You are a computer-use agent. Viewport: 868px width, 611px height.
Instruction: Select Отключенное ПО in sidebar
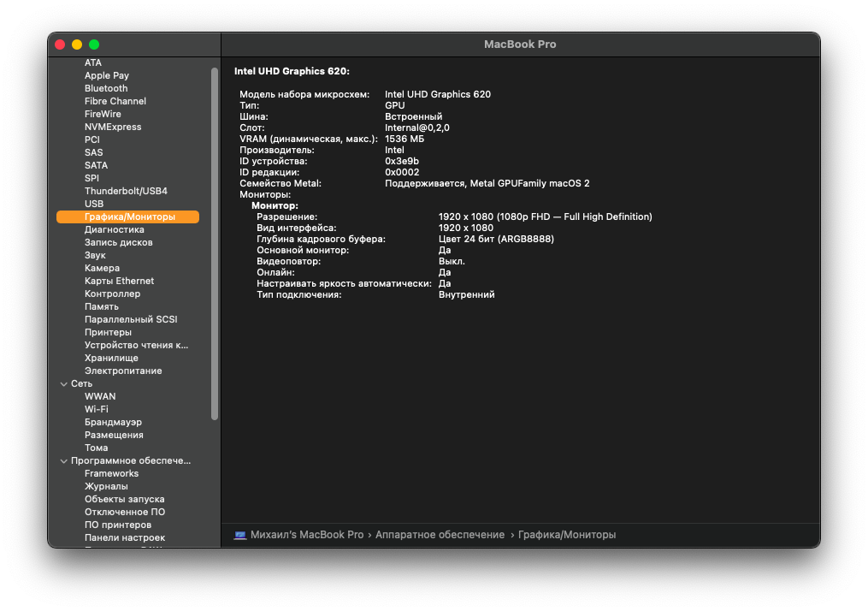click(x=125, y=512)
